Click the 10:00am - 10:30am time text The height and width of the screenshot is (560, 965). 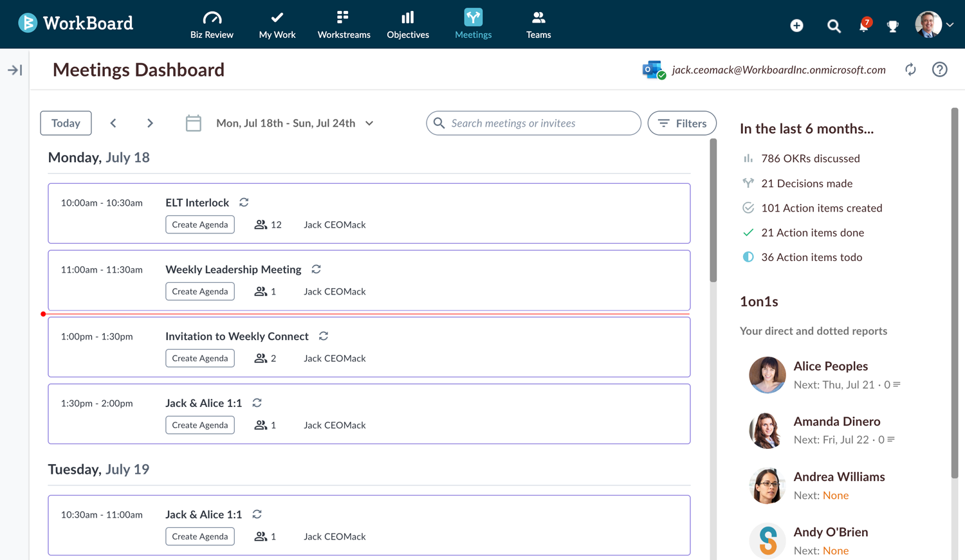[102, 203]
